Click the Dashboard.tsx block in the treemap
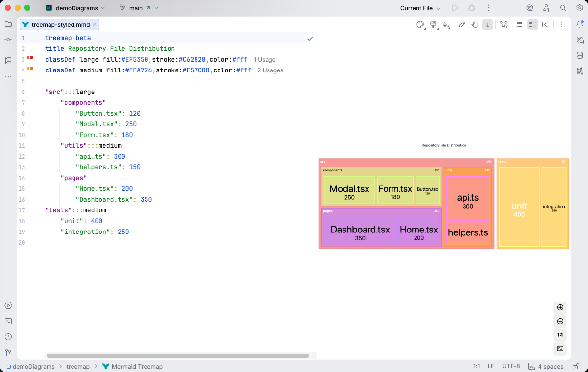 pos(360,232)
